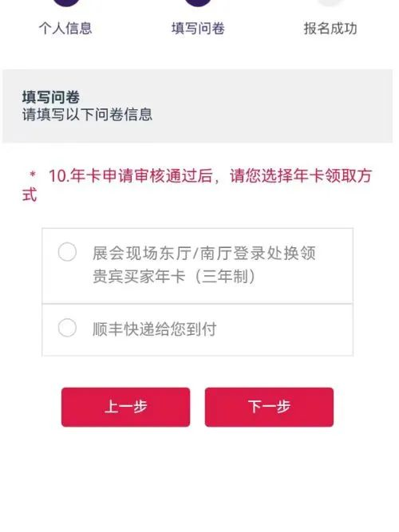Select radio button for 展会现场东厅/南厅登录处换领

tap(67, 252)
